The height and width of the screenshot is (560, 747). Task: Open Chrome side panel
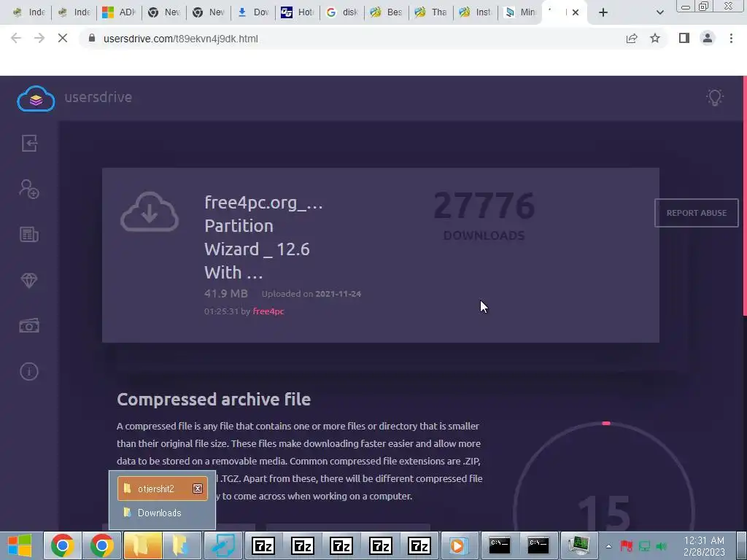click(684, 38)
